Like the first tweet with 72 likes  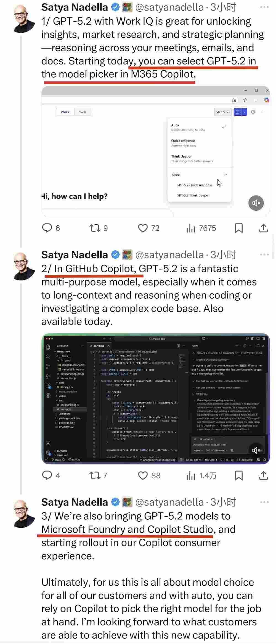click(x=143, y=228)
